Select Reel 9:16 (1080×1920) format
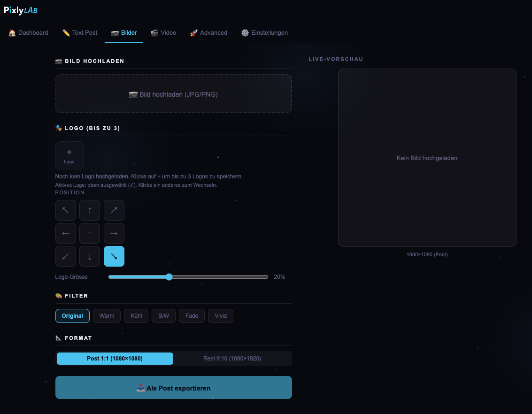Screen dimensions: 532x414 click(x=232, y=359)
